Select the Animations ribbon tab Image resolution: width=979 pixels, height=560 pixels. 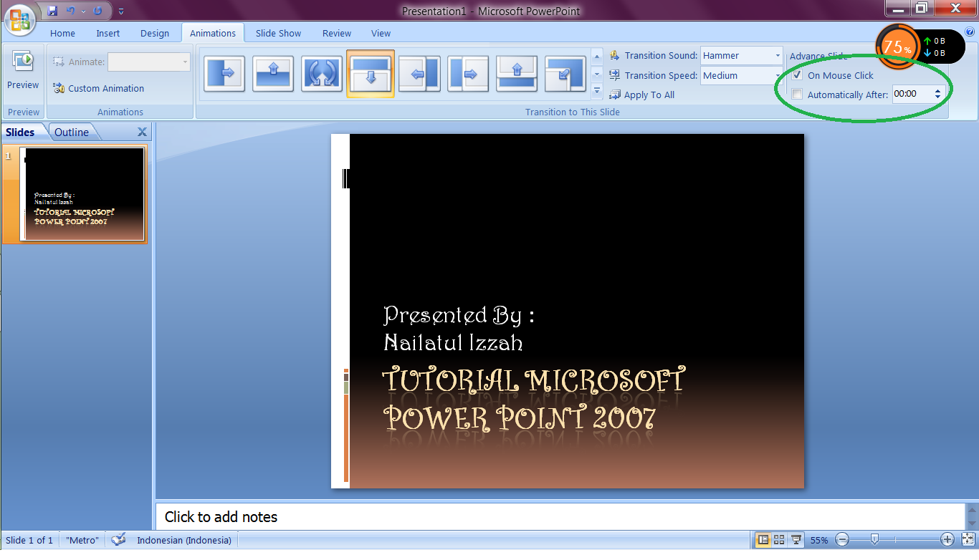point(213,33)
